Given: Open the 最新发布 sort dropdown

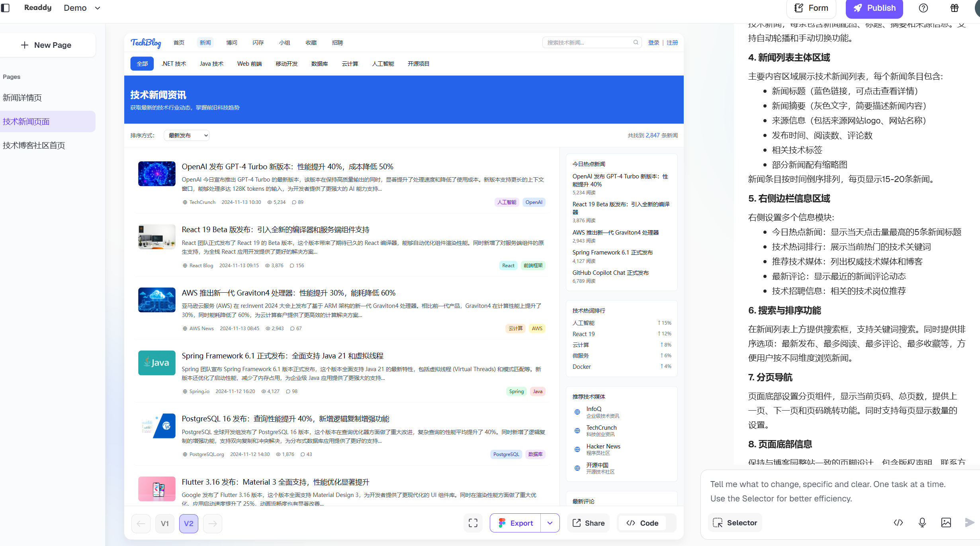Looking at the screenshot, I should 187,135.
